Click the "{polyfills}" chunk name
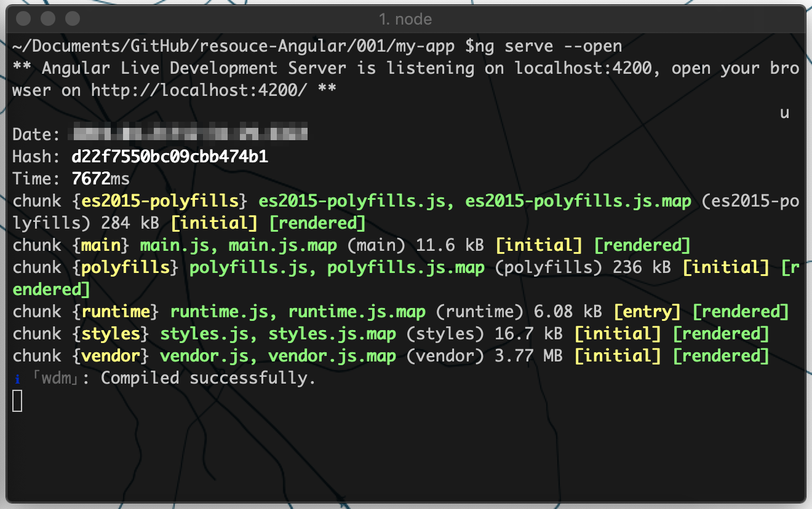 tap(126, 267)
